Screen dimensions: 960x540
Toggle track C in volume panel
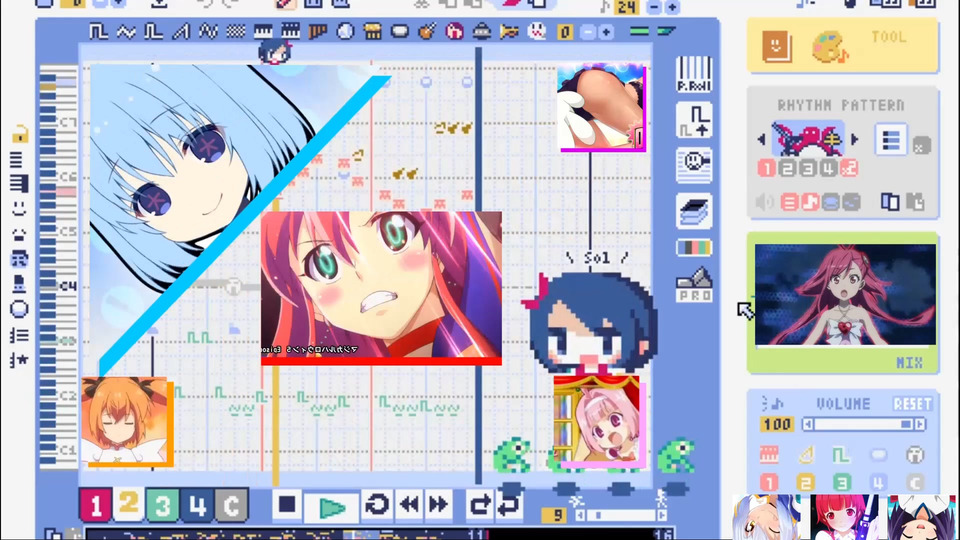915,482
